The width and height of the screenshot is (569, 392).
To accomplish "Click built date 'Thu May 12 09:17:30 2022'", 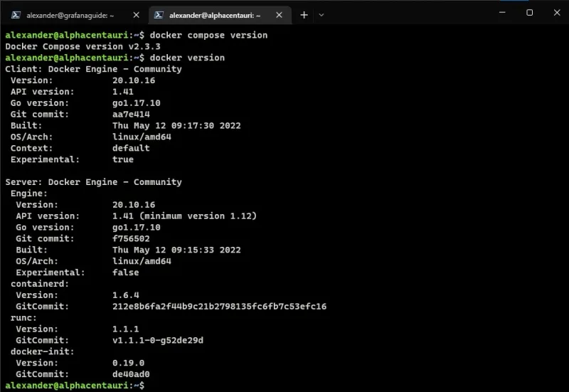I will [176, 126].
